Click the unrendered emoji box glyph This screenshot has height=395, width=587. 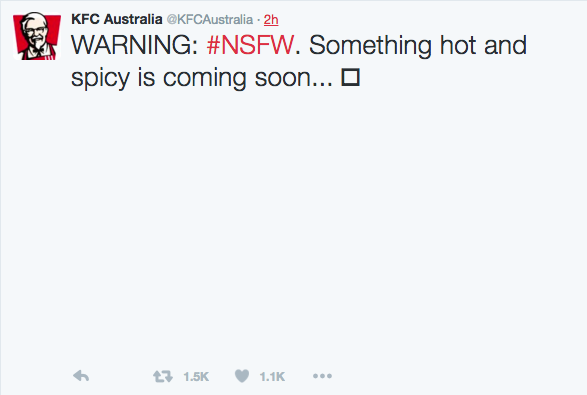point(350,78)
